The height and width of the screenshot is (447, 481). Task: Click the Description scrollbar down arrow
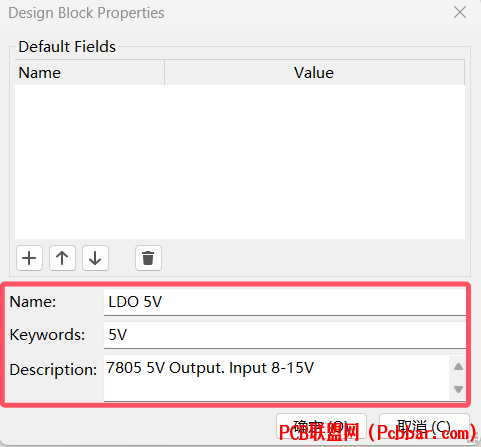point(458,389)
